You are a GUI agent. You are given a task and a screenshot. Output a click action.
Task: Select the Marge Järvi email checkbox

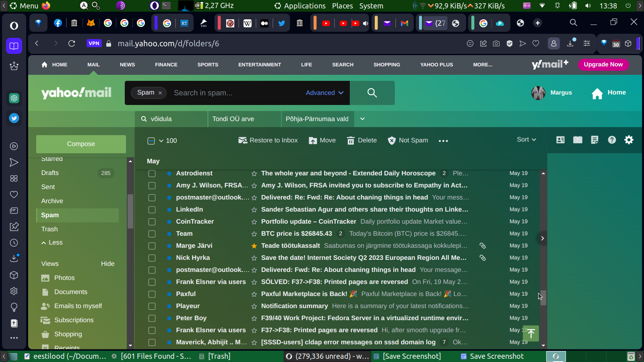click(x=152, y=246)
